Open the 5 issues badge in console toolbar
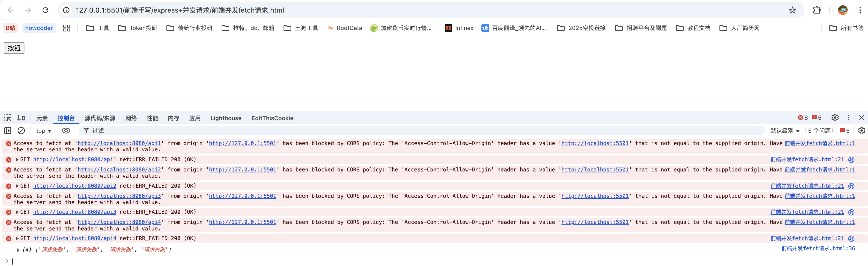 click(x=845, y=131)
